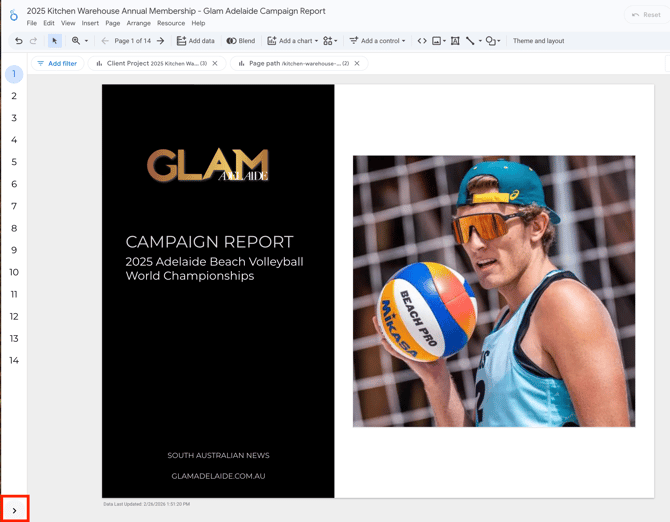Click the redo arrow in toolbar

coord(33,41)
